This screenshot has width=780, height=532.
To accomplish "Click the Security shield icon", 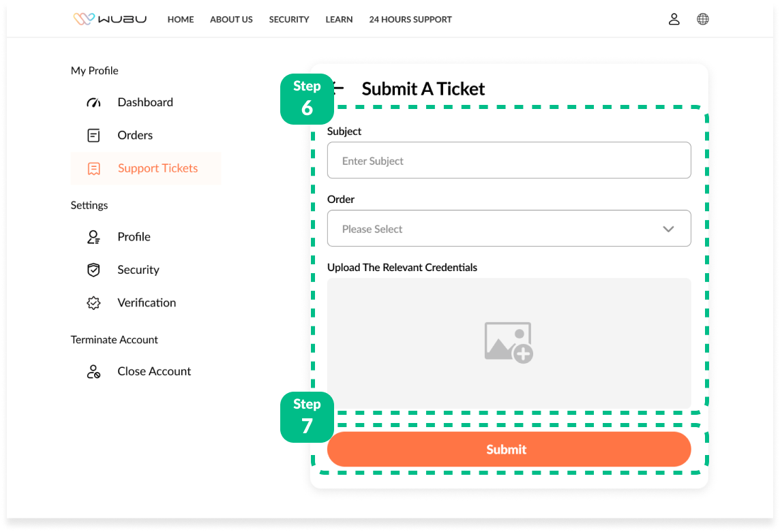I will click(x=93, y=270).
